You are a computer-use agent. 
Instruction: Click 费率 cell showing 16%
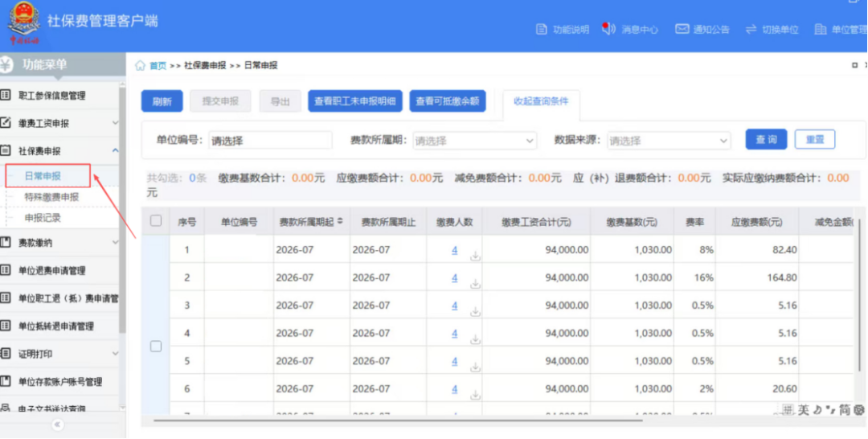pyautogui.click(x=703, y=278)
